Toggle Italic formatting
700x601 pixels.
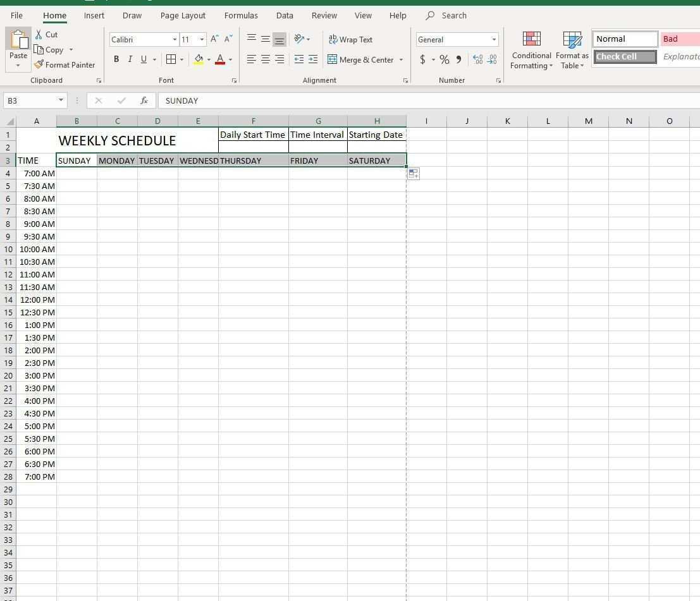[130, 59]
